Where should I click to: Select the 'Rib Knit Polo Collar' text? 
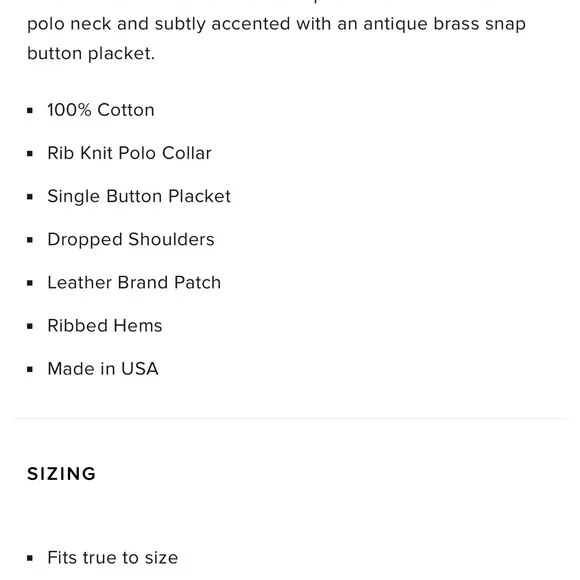pyautogui.click(x=129, y=153)
